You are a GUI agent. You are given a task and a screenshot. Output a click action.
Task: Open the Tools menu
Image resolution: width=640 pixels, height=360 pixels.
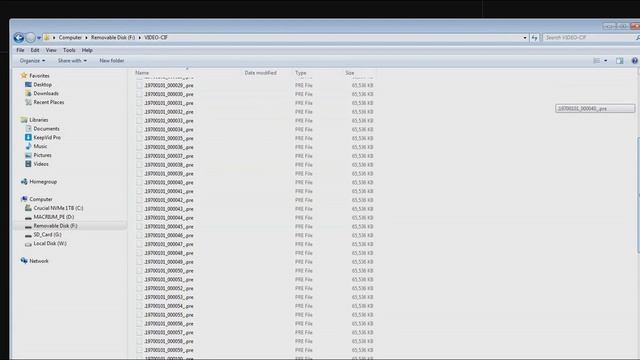pyautogui.click(x=69, y=50)
